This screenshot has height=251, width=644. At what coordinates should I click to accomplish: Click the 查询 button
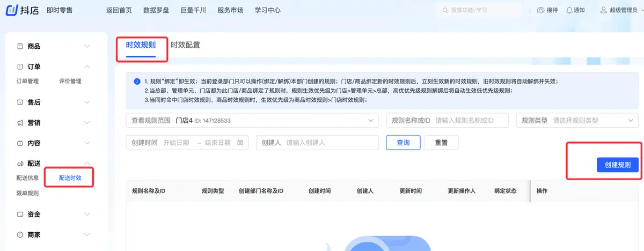(x=403, y=143)
